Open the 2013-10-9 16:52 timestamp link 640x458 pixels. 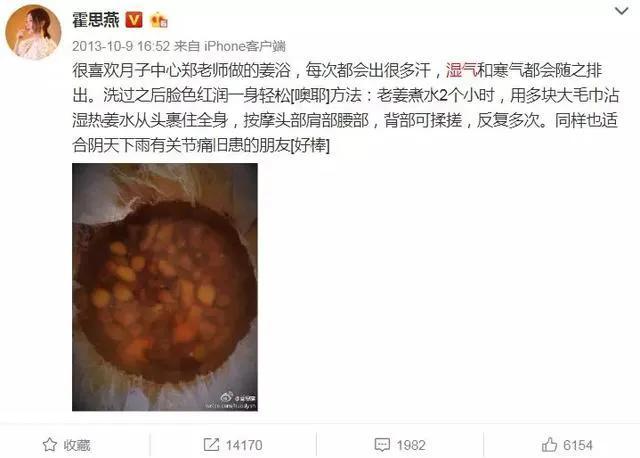point(121,47)
